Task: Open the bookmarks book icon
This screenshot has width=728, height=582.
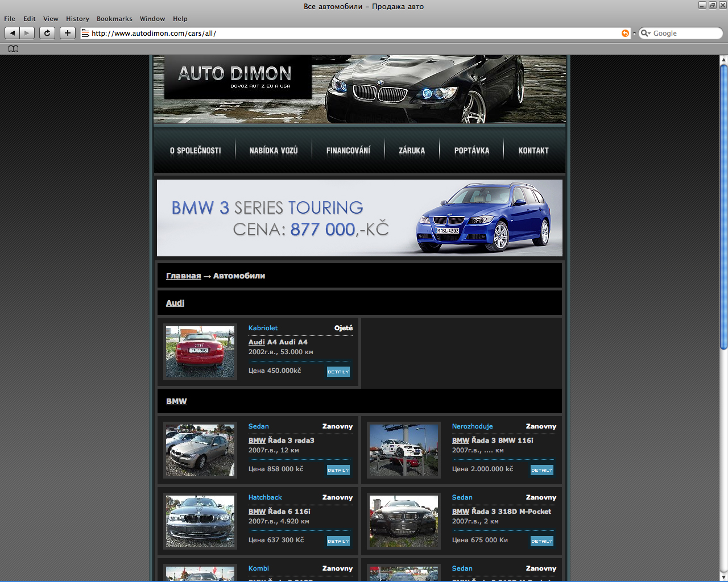Action: (13, 49)
